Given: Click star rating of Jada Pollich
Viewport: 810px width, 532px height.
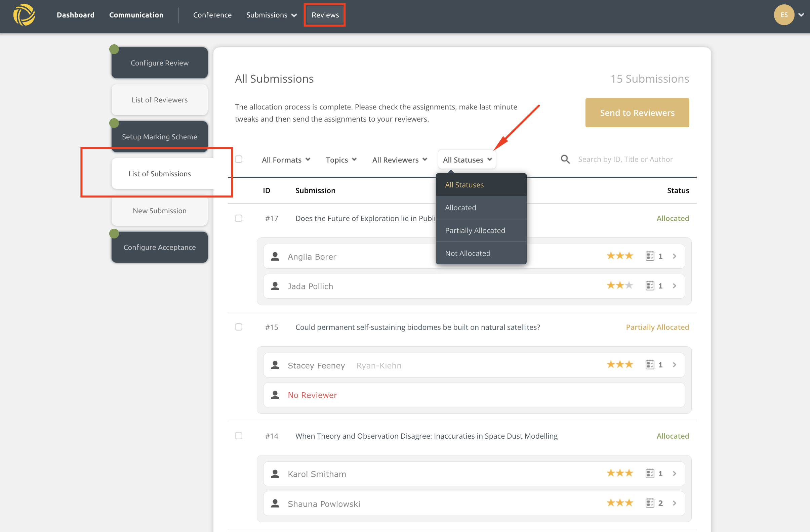Looking at the screenshot, I should [620, 285].
